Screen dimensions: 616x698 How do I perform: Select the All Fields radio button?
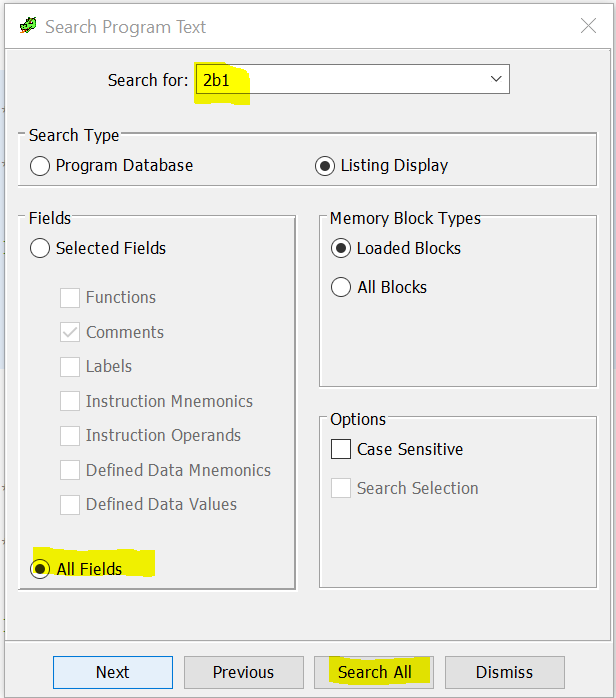point(41,569)
